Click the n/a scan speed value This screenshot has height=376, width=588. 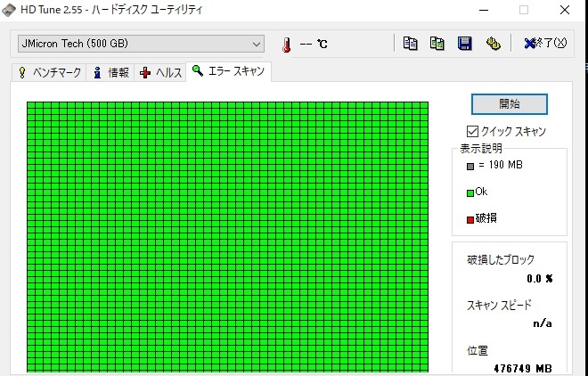pos(543,323)
